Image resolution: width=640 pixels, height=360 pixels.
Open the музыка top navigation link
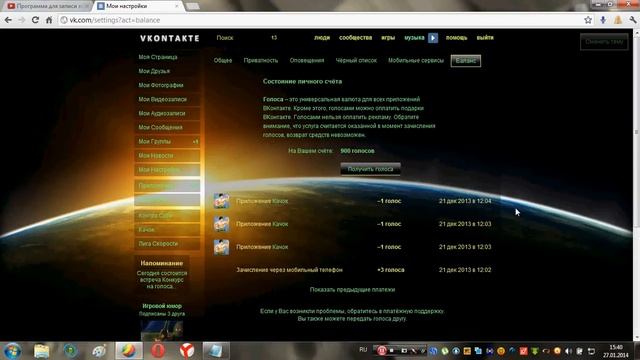click(x=414, y=38)
